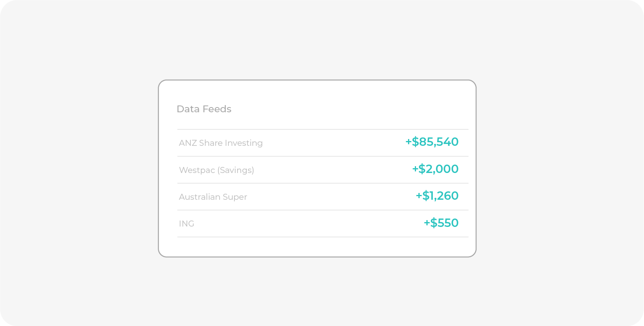The width and height of the screenshot is (644, 326).
Task: Select the Westpac (Savings) feed label
Action: (x=216, y=170)
